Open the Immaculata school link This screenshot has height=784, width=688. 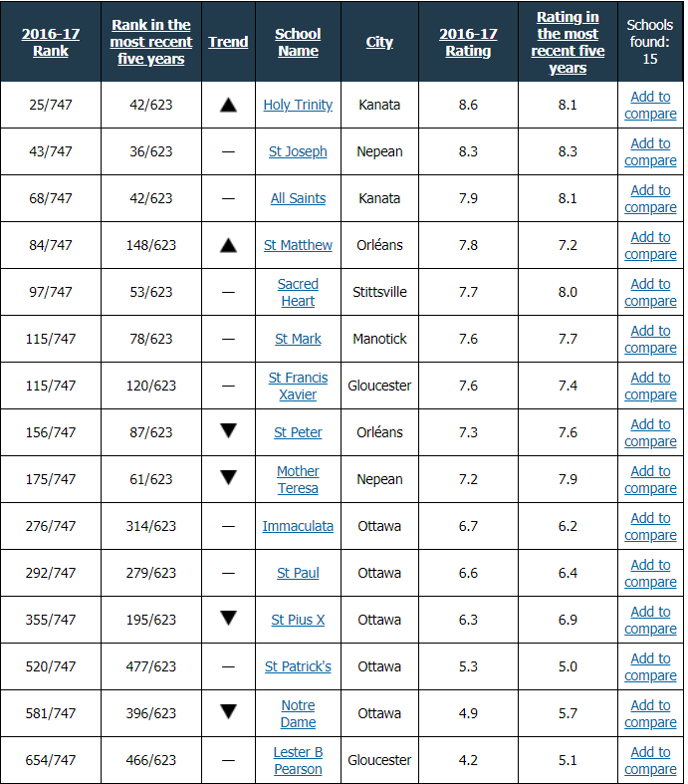click(x=298, y=527)
